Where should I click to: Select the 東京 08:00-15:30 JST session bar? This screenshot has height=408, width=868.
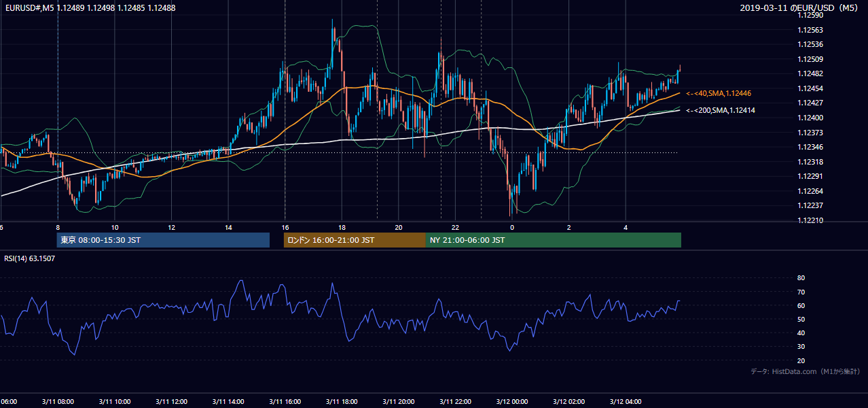pyautogui.click(x=163, y=240)
